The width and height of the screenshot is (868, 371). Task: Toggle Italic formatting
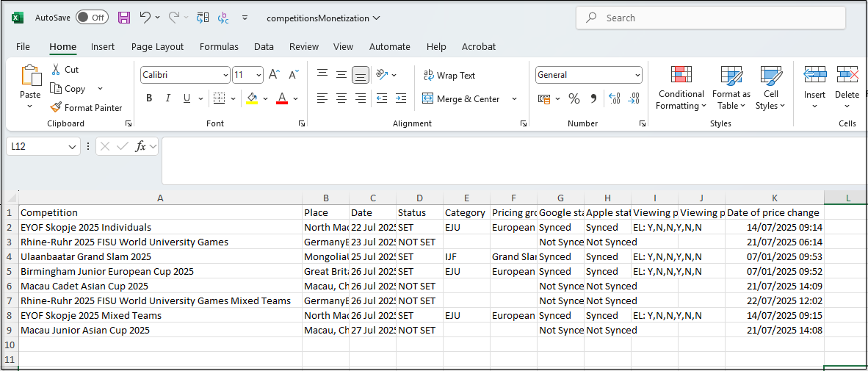pyautogui.click(x=168, y=98)
